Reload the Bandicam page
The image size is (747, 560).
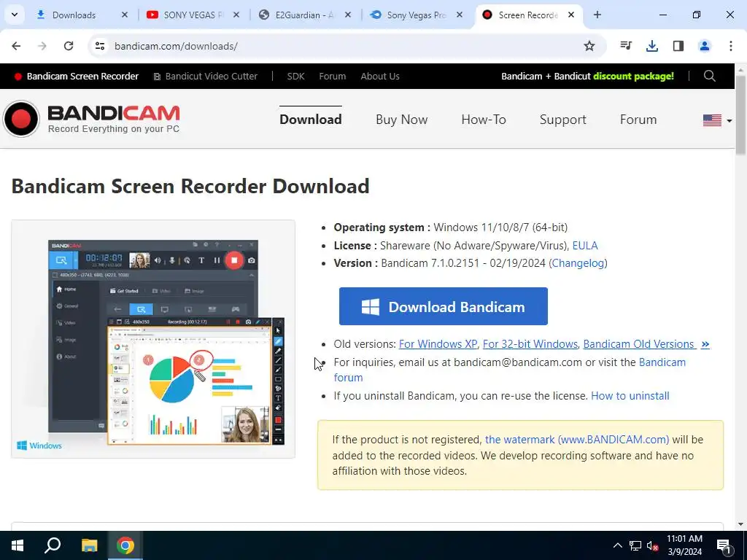pyautogui.click(x=69, y=46)
